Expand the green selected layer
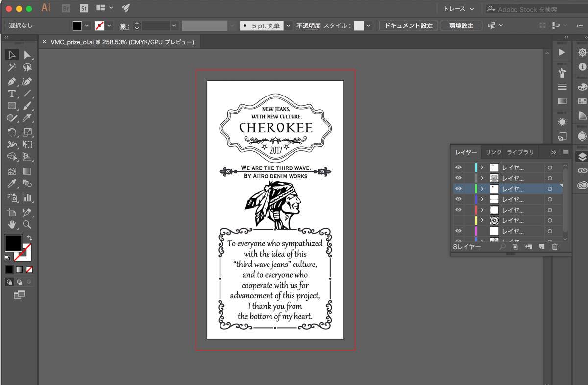Screen dimensions: 588x385 click(482, 189)
